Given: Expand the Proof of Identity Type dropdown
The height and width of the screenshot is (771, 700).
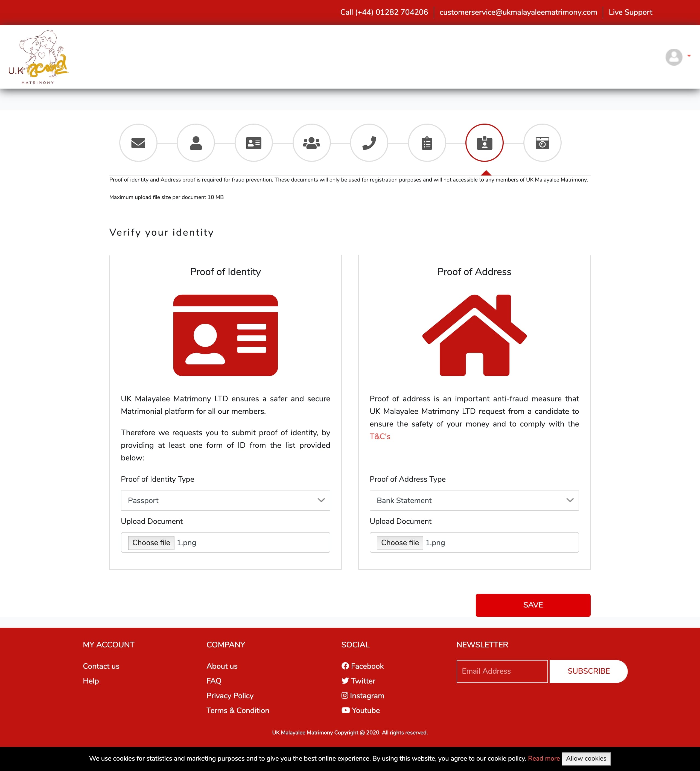Looking at the screenshot, I should coord(225,500).
